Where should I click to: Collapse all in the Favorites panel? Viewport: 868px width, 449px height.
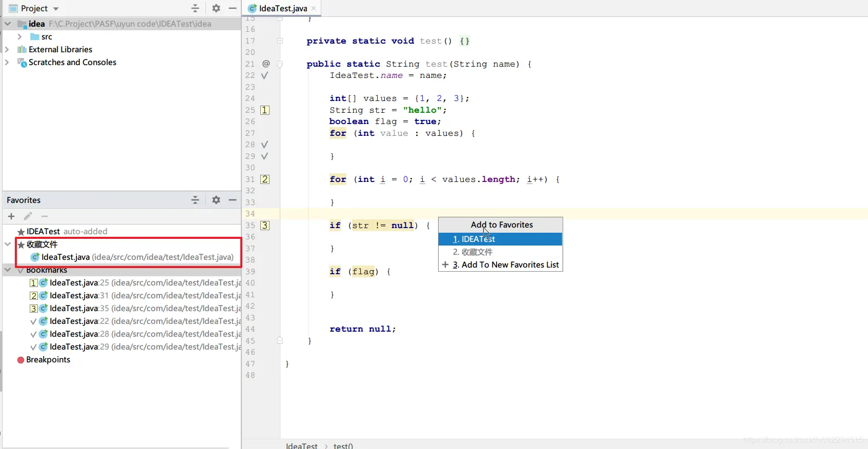pyautogui.click(x=195, y=200)
